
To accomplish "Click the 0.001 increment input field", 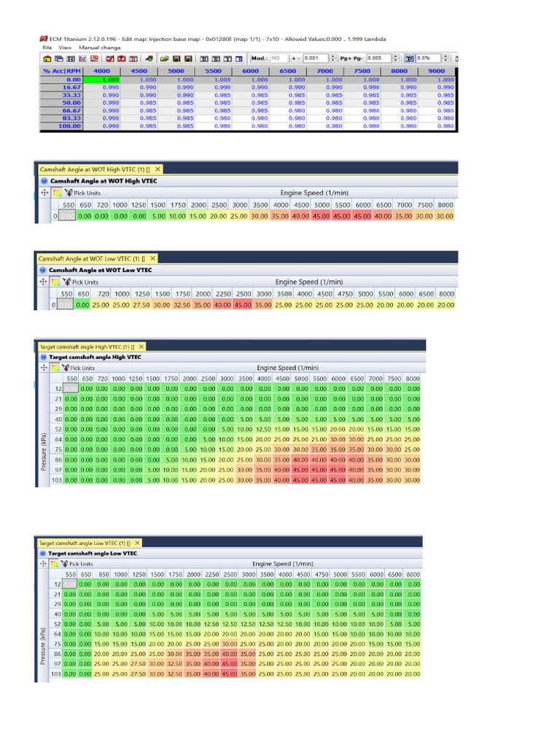I will pyautogui.click(x=316, y=58).
